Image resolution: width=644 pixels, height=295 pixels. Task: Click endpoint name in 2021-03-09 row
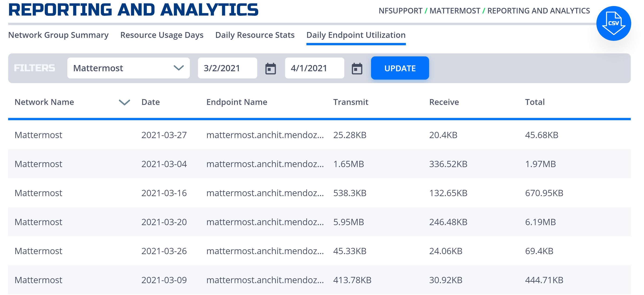(265, 280)
